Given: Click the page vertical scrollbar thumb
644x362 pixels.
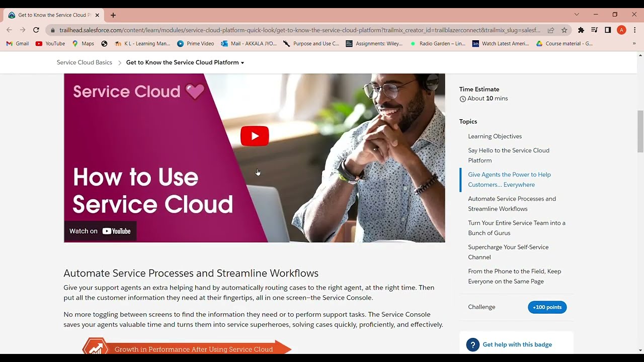Looking at the screenshot, I should pos(640,131).
